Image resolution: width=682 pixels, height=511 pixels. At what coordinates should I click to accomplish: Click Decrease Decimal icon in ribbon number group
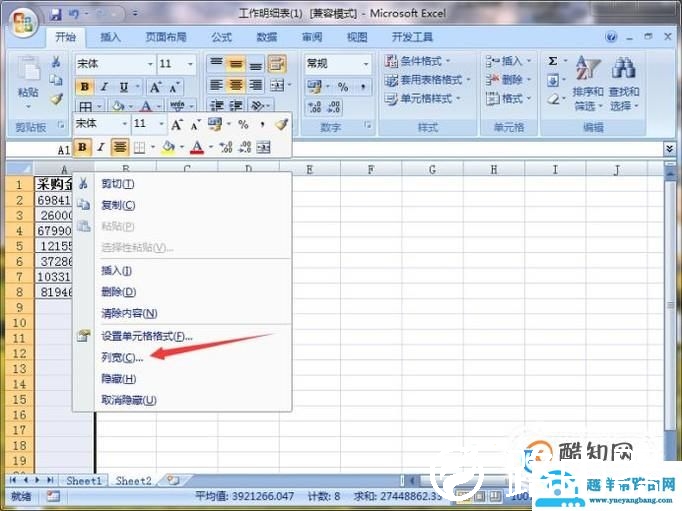[334, 107]
